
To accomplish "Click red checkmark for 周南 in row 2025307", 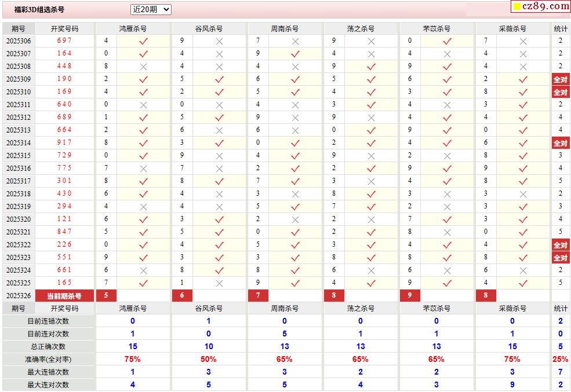I will (x=295, y=54).
